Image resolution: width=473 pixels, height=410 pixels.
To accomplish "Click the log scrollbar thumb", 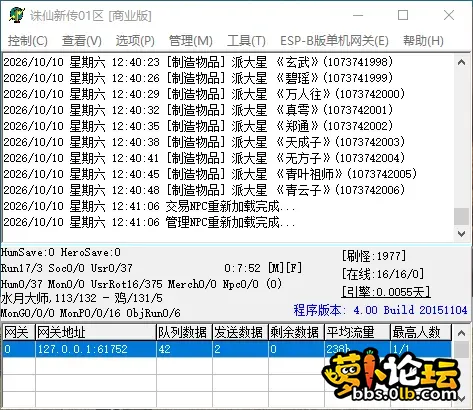I will coord(462,217).
